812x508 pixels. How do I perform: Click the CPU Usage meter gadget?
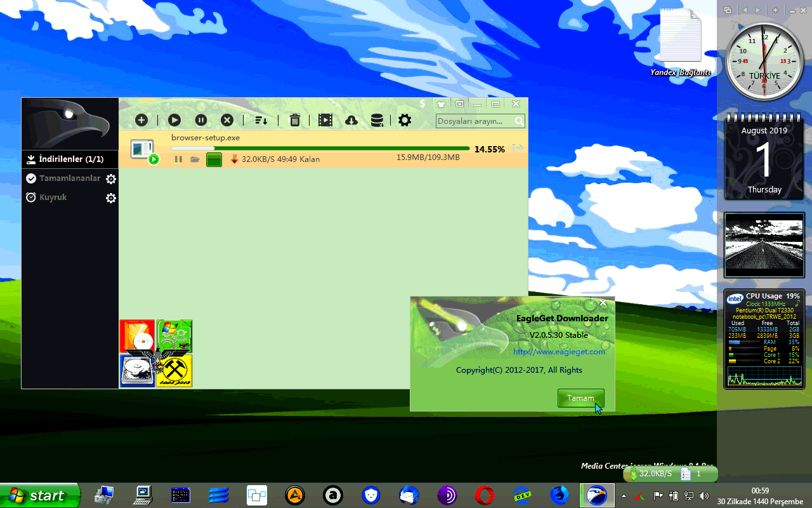[764, 338]
